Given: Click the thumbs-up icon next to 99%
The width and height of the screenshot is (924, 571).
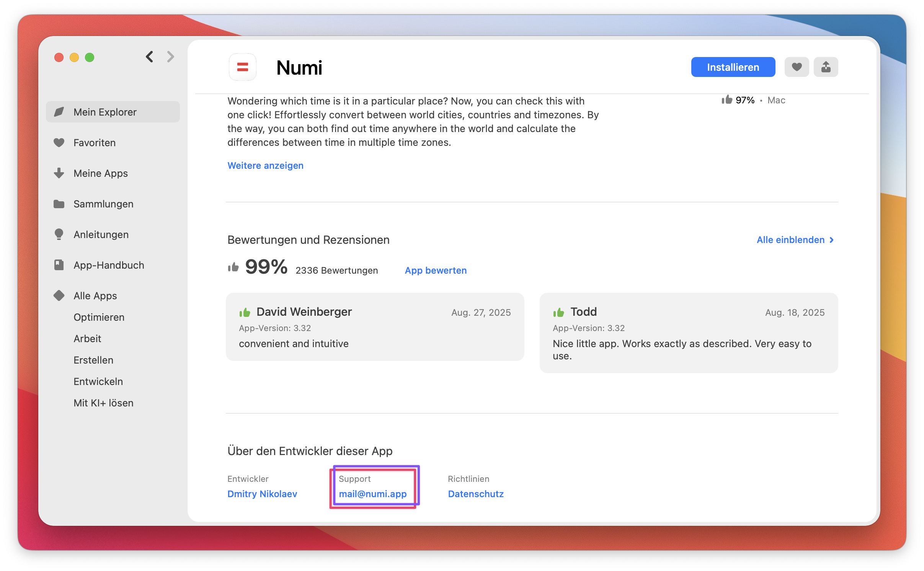Looking at the screenshot, I should point(233,267).
